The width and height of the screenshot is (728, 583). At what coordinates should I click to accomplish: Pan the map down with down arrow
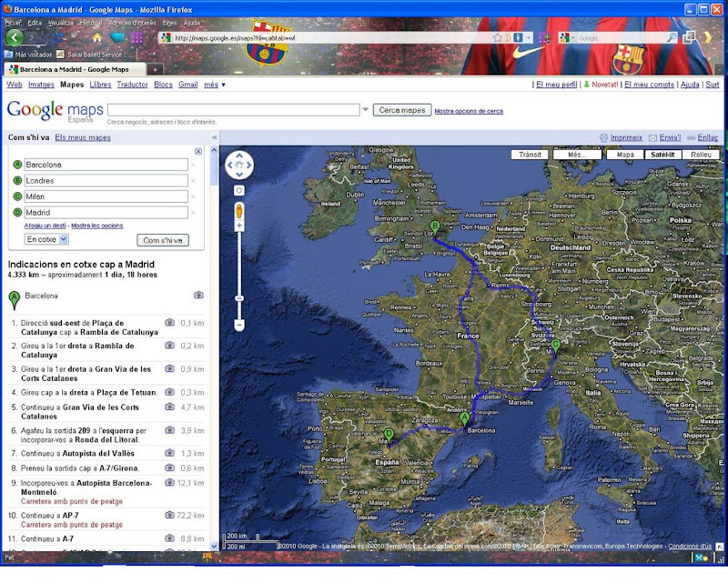[239, 174]
